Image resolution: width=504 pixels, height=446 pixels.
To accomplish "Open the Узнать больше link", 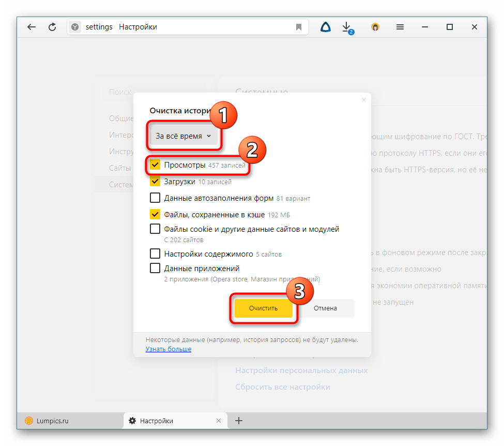I will [x=169, y=349].
